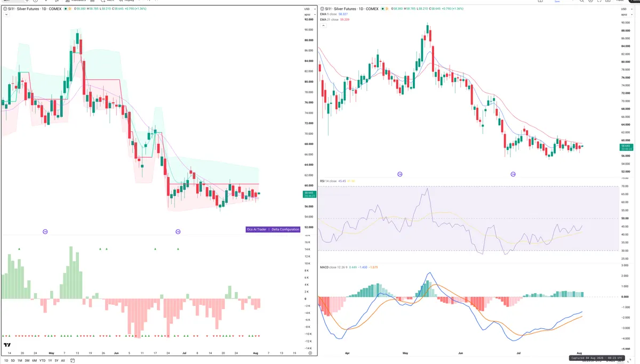Click the left event marker below left chart
This screenshot has width=640, height=364.
click(x=45, y=231)
